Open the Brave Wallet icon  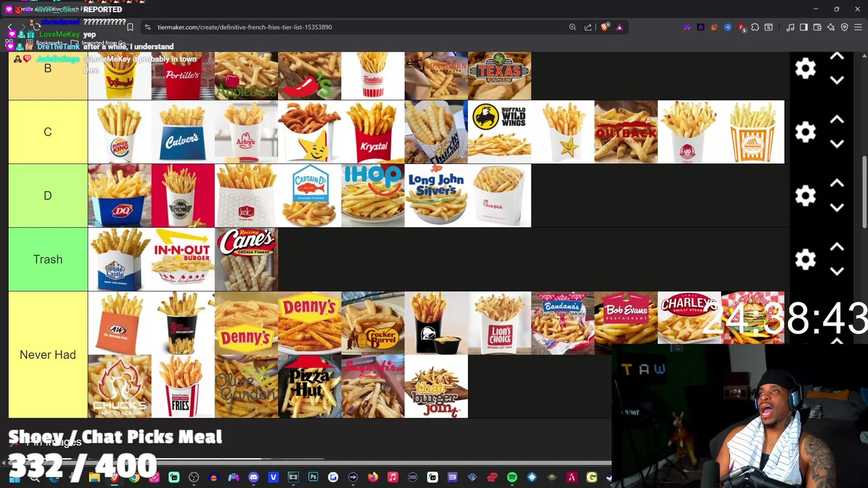817,27
